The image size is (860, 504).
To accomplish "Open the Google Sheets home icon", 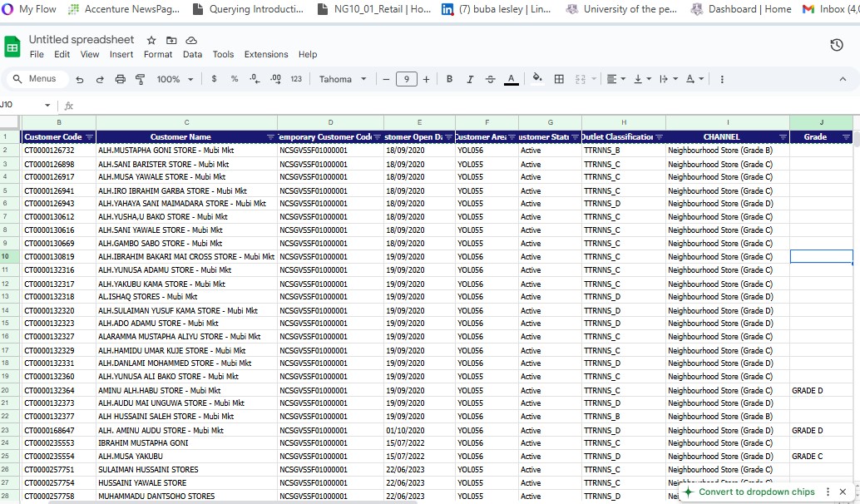I will [x=12, y=47].
